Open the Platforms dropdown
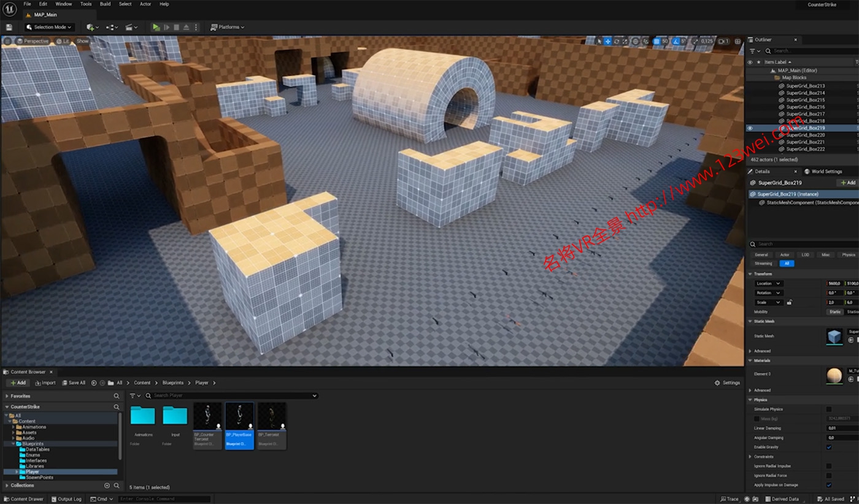Screen dimensions: 859x504 click(x=227, y=27)
